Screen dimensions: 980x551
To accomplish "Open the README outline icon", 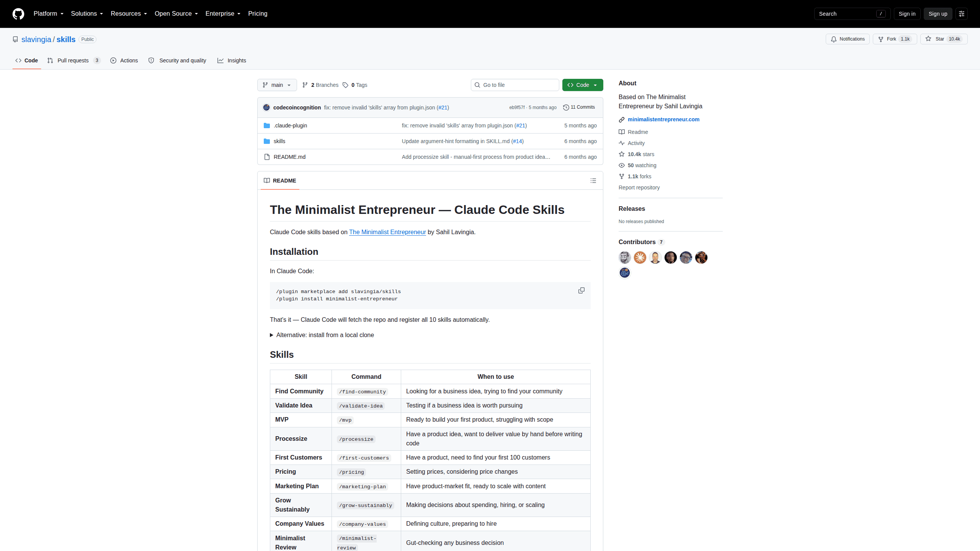I will pyautogui.click(x=593, y=181).
